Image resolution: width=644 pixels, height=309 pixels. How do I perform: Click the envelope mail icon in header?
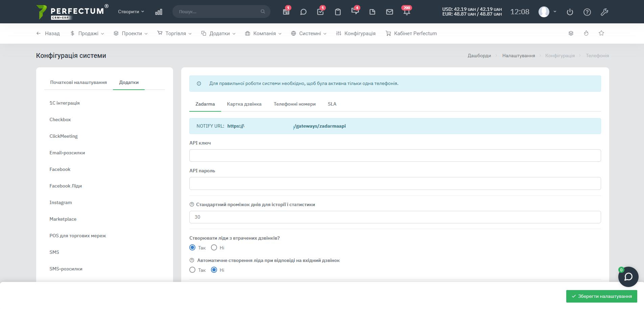coord(389,12)
